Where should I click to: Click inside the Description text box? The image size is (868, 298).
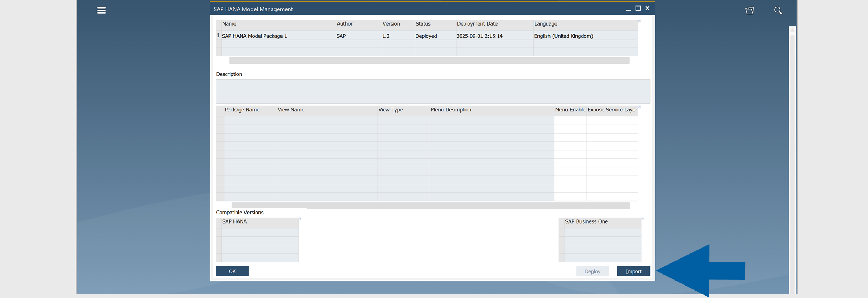(433, 91)
